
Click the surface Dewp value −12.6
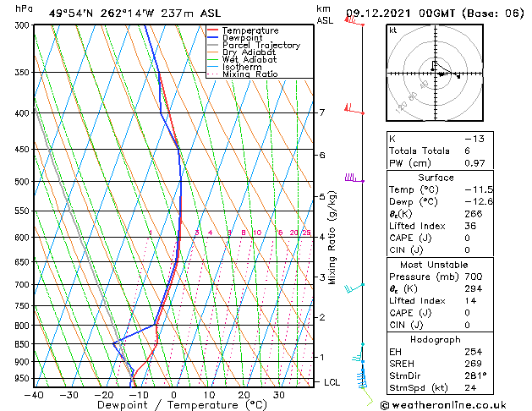pyautogui.click(x=479, y=202)
